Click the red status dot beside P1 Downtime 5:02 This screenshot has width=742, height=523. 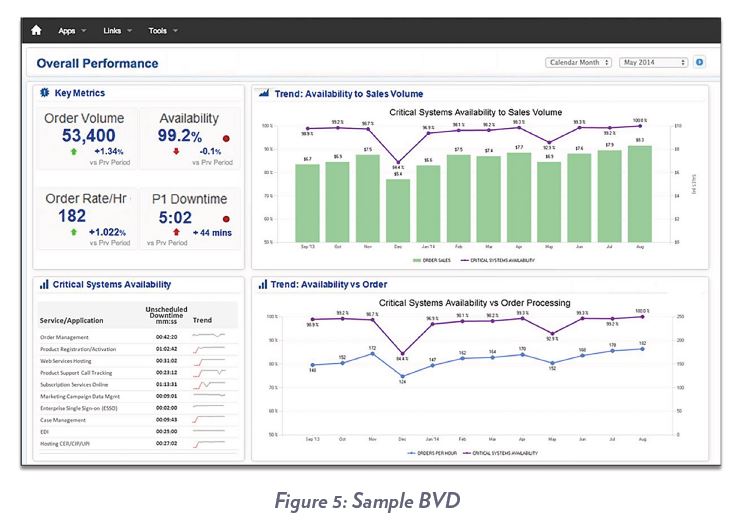[x=226, y=219]
